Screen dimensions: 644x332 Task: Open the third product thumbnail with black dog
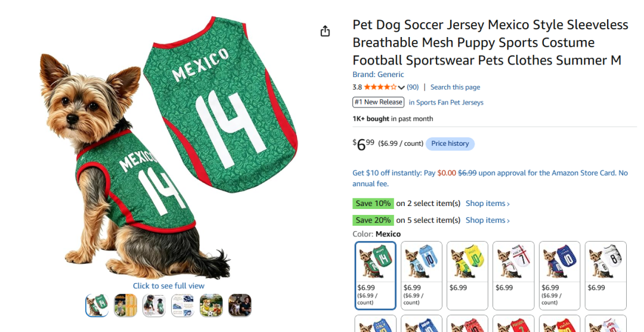click(x=154, y=305)
